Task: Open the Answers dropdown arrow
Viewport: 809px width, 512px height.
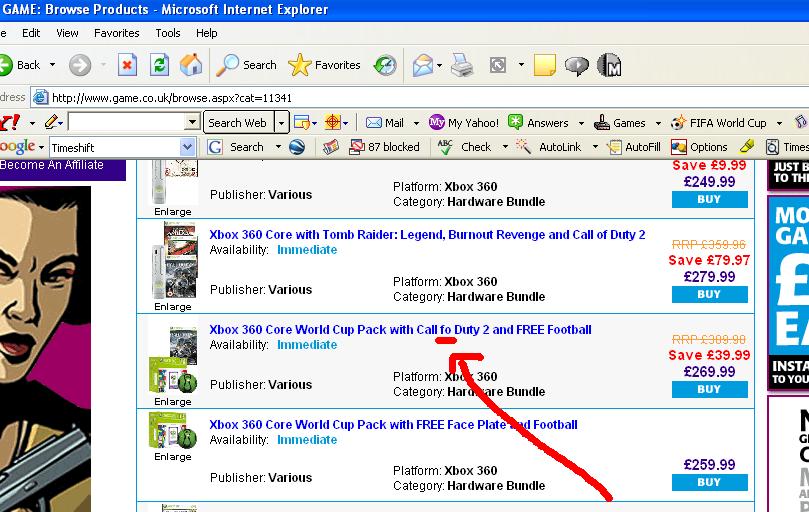Action: point(581,123)
